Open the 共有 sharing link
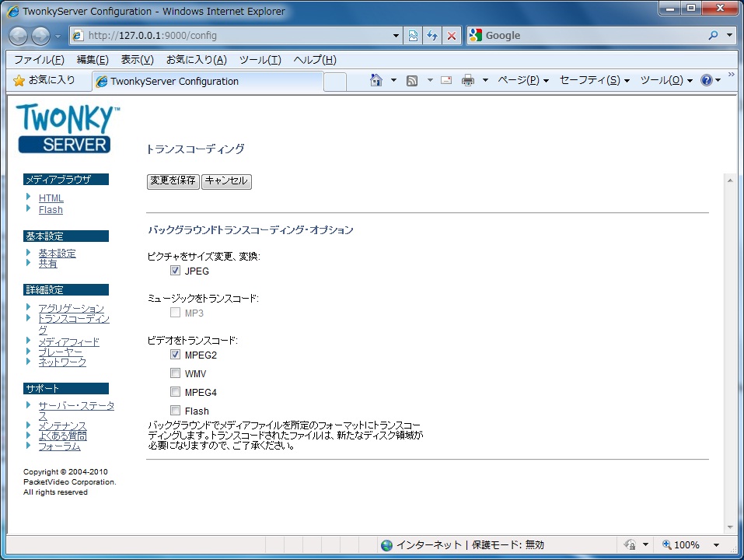Image resolution: width=744 pixels, height=560 pixels. point(47,264)
